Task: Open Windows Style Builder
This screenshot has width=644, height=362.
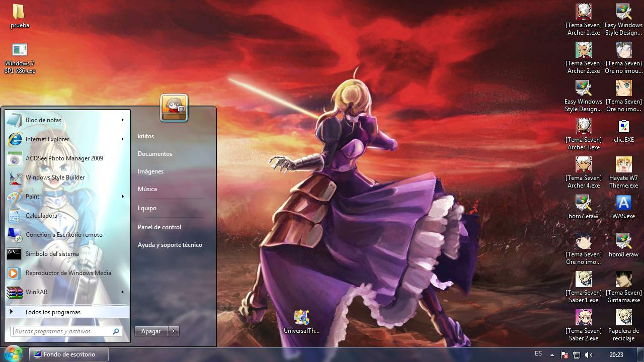Action: click(55, 177)
